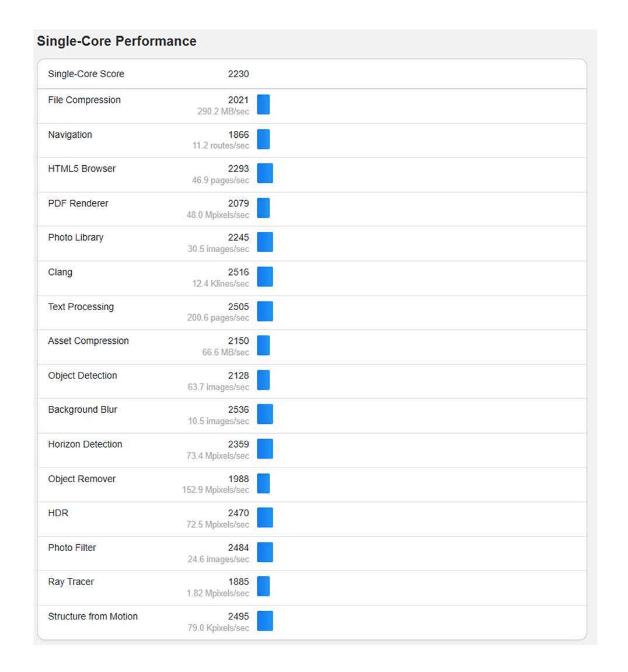Click the File Compression score bar

coord(263,105)
